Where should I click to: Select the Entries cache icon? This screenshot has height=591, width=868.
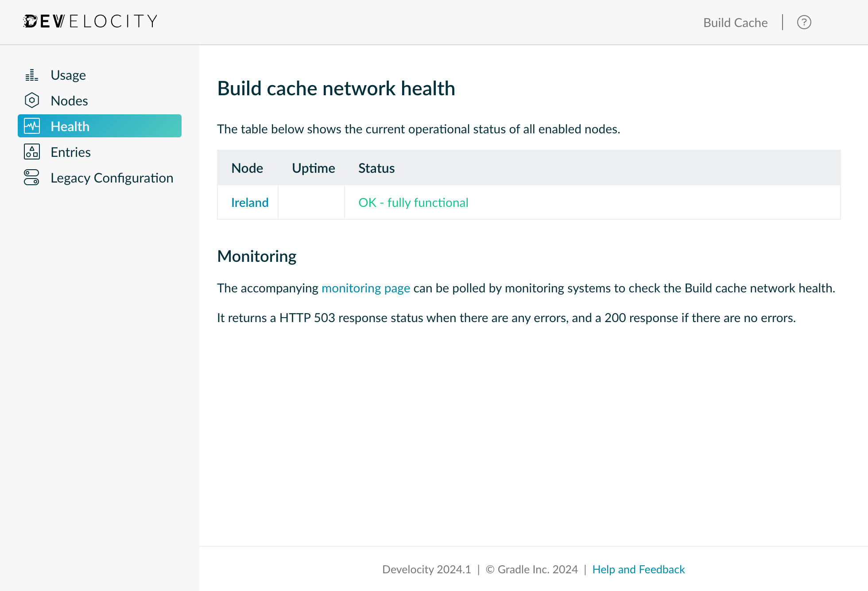coord(31,152)
